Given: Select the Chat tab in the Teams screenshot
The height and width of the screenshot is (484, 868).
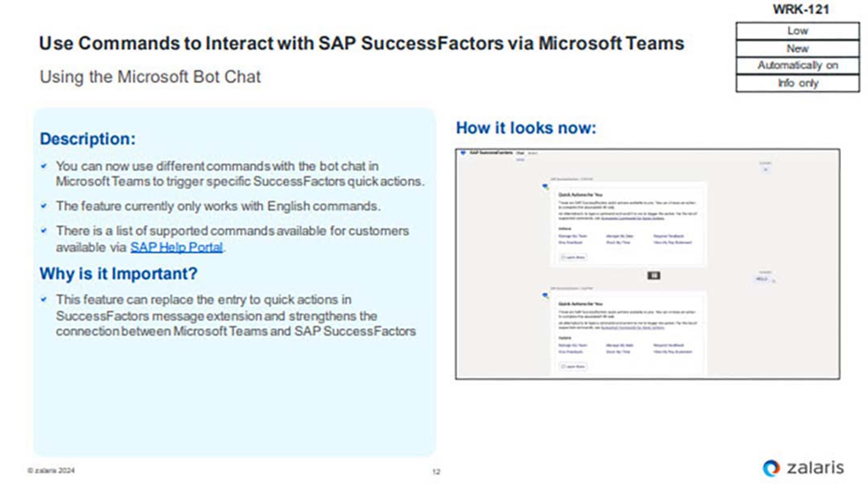Looking at the screenshot, I should click(520, 153).
